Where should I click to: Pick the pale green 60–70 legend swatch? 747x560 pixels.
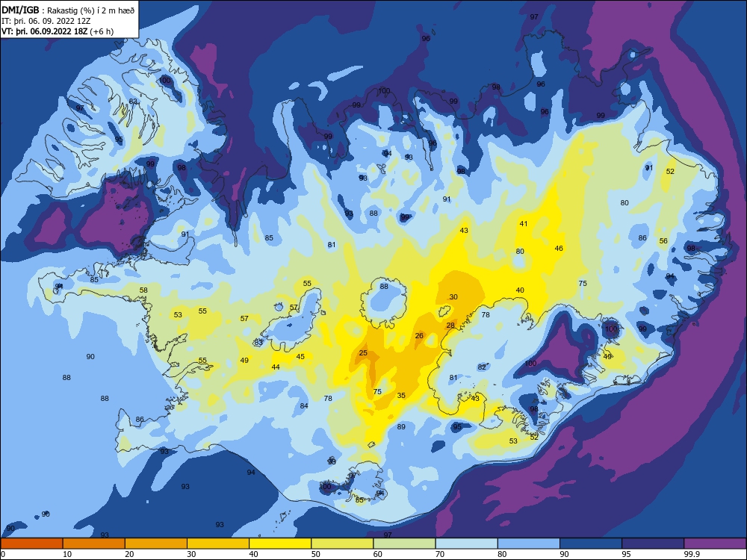404,544
